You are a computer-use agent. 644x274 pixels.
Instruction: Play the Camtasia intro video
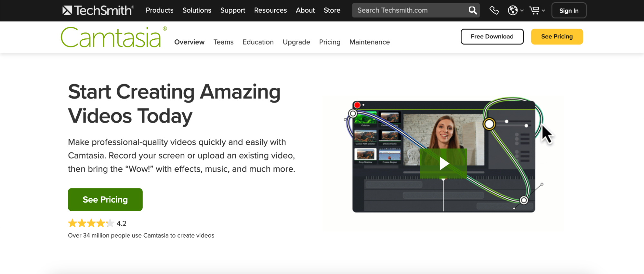(x=444, y=163)
